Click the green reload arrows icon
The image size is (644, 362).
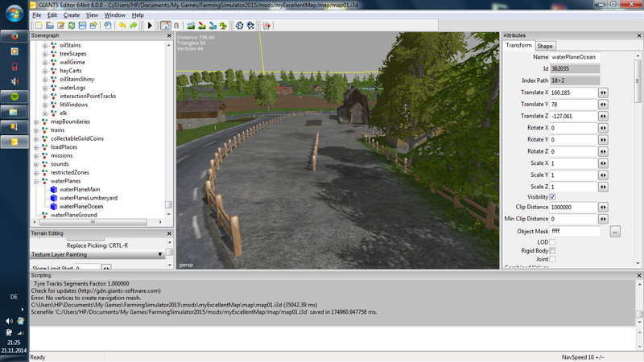coord(72,26)
